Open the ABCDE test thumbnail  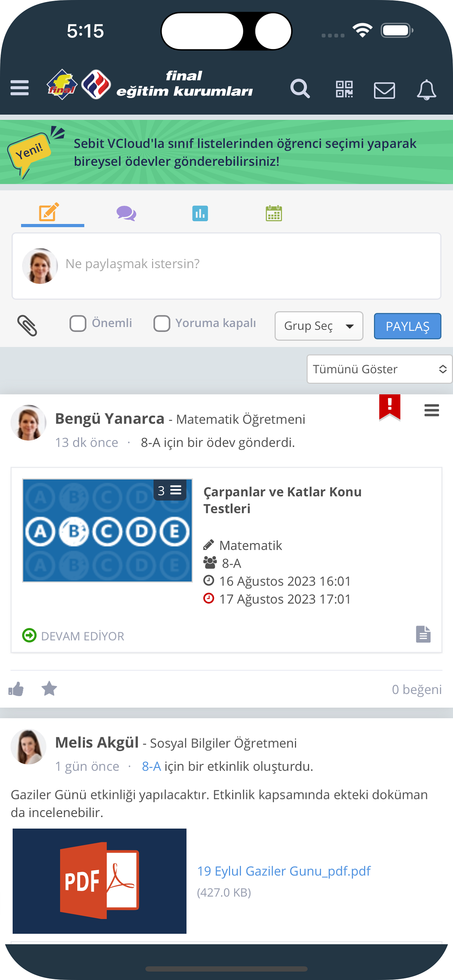click(x=108, y=530)
